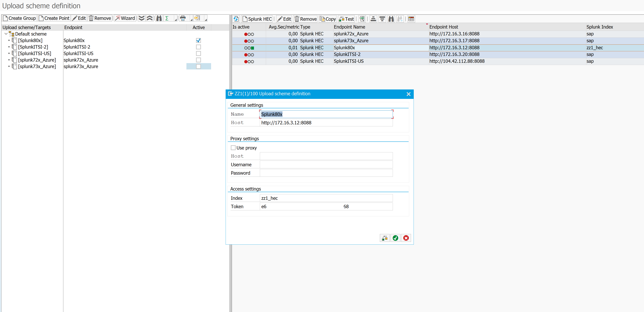644x312 pixels.
Task: Click the green checkmark confirm button in dialog
Action: (395, 238)
